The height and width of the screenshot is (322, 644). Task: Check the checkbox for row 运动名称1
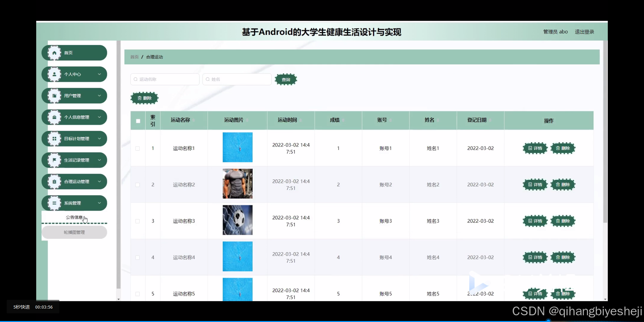[x=137, y=148]
